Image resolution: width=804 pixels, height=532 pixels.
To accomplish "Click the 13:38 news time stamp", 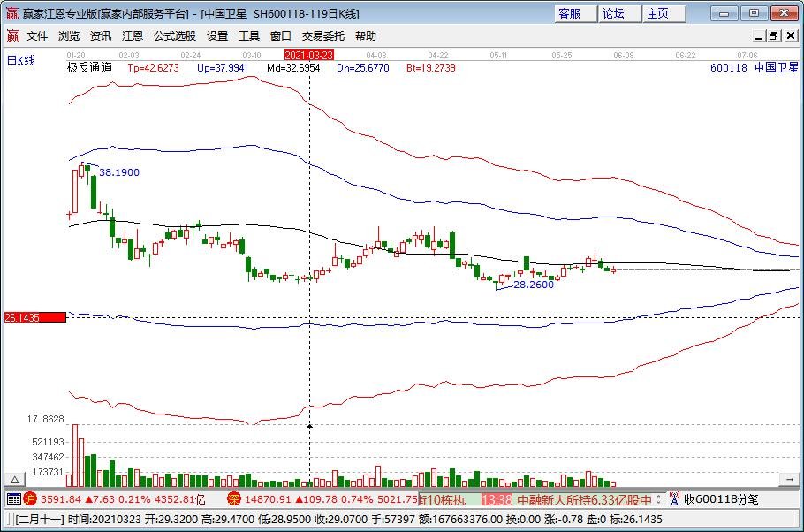I will tap(497, 499).
